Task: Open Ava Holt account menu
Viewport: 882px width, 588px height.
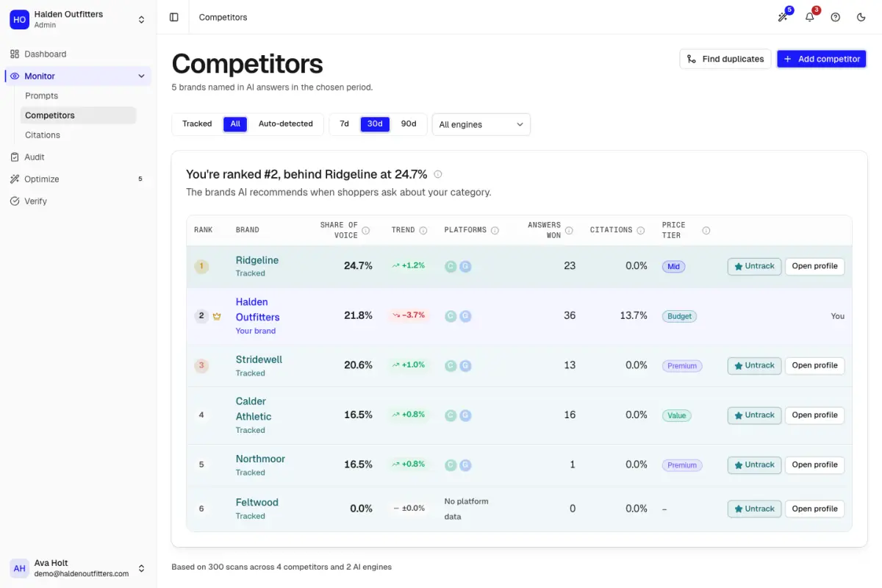Action: pos(78,568)
